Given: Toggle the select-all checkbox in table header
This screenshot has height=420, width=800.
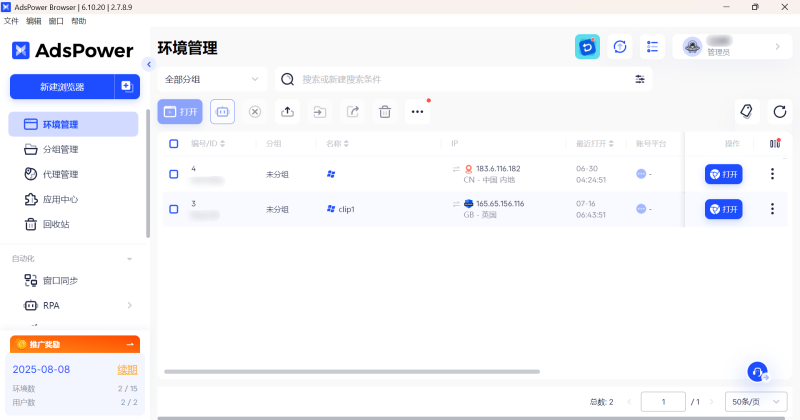Looking at the screenshot, I should [x=173, y=144].
